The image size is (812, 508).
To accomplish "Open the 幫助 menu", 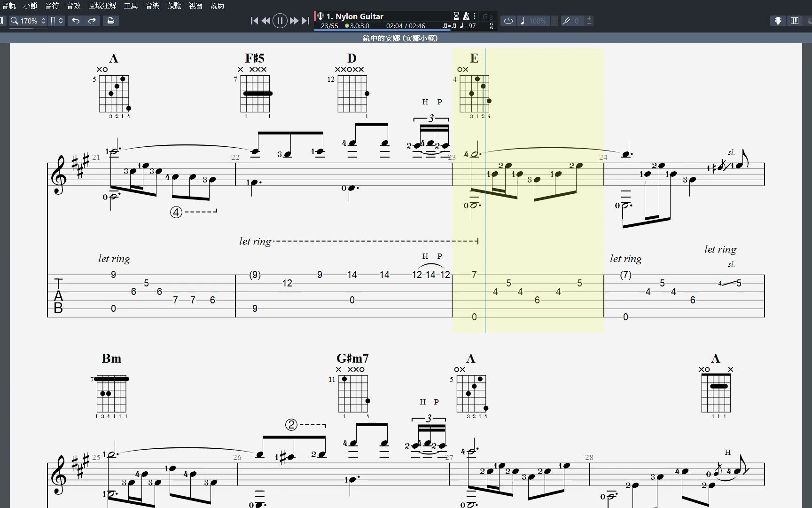I will click(218, 6).
